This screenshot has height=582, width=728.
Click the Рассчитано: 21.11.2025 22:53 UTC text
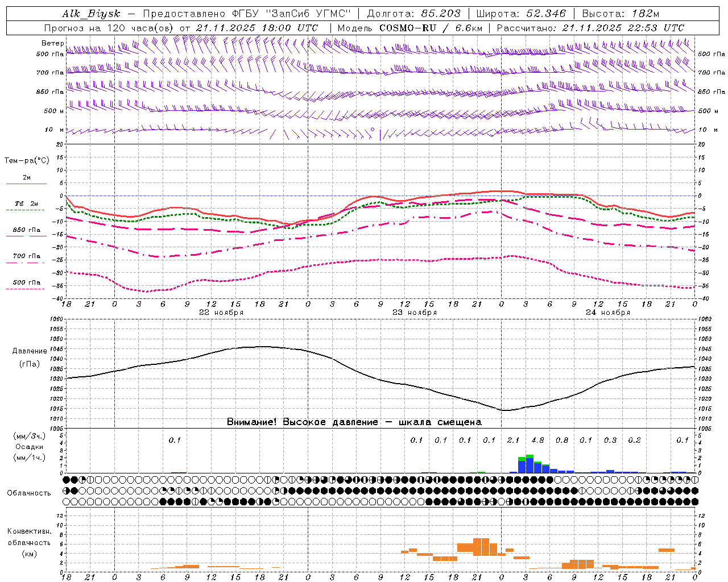click(x=590, y=28)
